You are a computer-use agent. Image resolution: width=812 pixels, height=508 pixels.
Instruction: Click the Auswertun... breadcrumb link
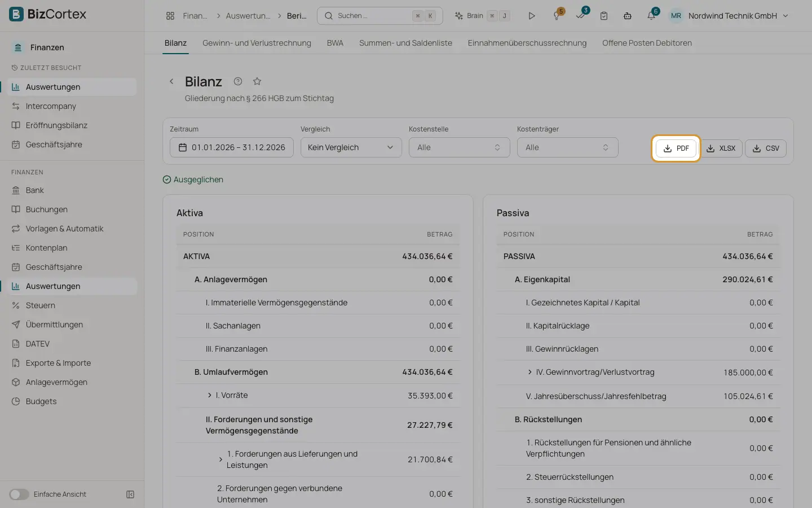248,16
